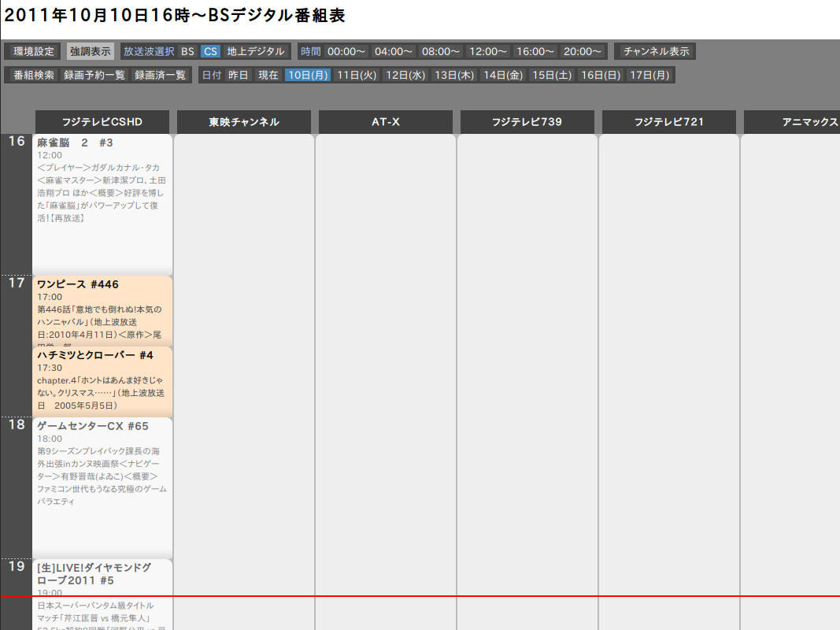Select date 10日(月)
Viewport: 840px width, 630px height.
pyautogui.click(x=308, y=75)
